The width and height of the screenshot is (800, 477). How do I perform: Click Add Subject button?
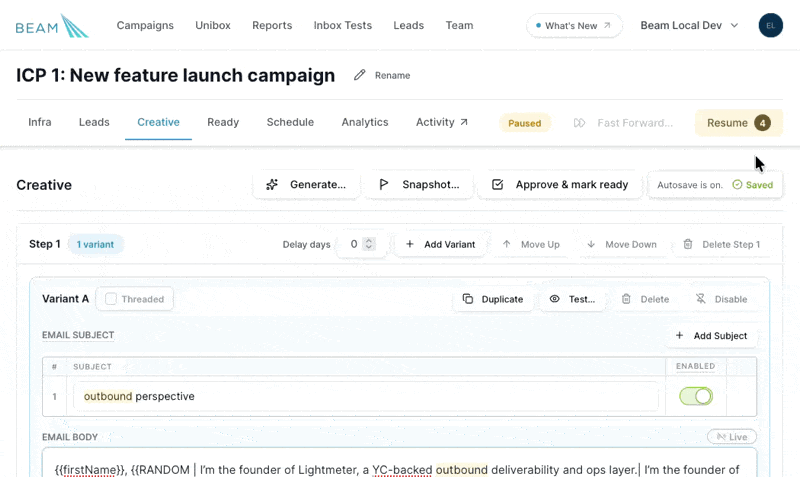[712, 336]
